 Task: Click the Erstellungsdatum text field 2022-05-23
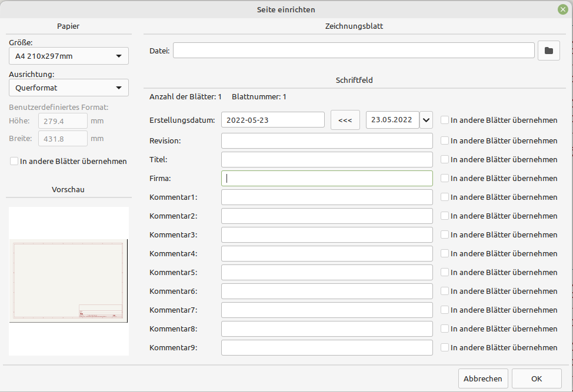point(273,120)
